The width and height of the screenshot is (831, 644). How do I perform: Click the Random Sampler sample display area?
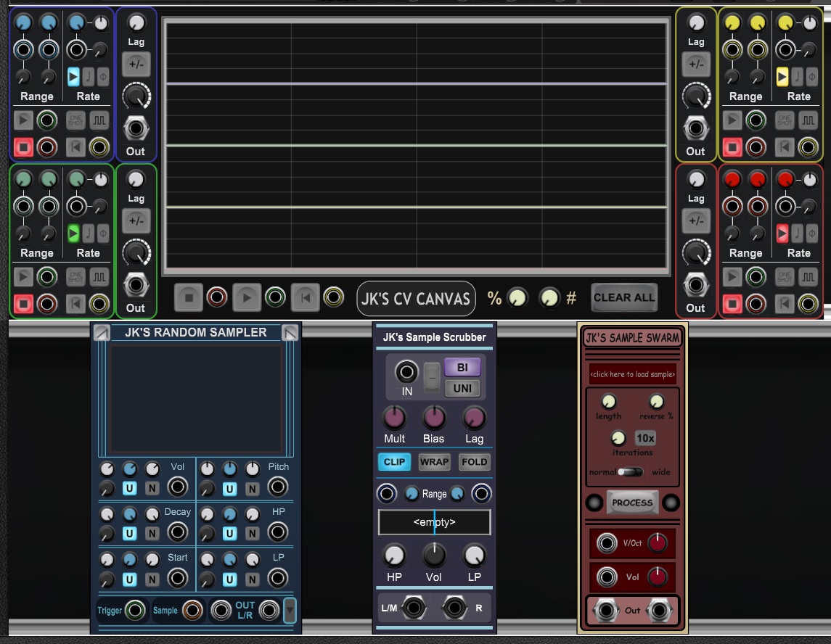195,398
